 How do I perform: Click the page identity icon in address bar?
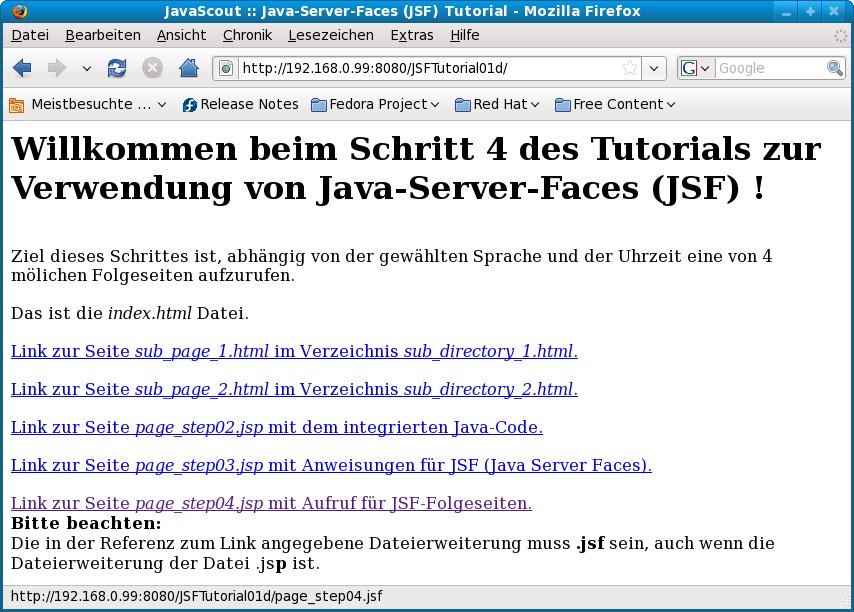[226, 68]
